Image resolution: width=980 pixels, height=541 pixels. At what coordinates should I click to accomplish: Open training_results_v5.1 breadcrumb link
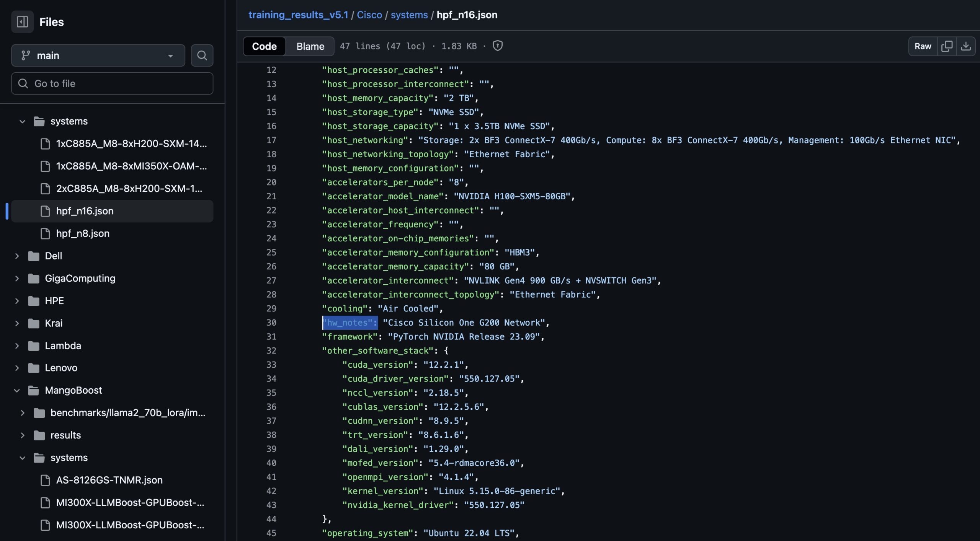coord(298,15)
